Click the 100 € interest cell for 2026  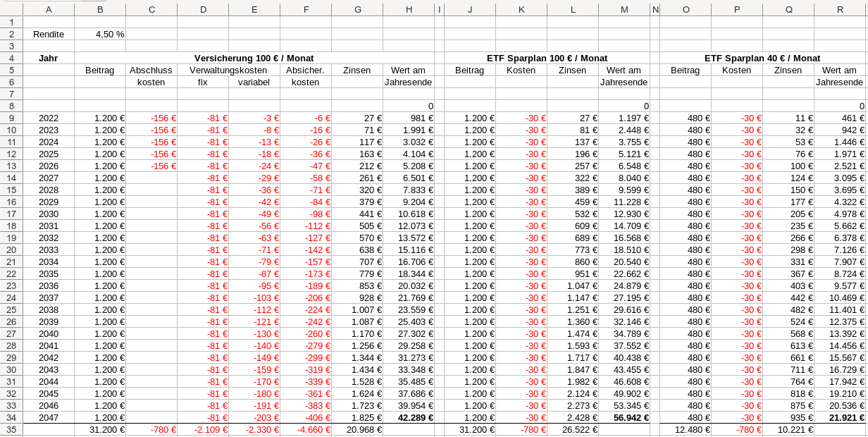(788, 166)
